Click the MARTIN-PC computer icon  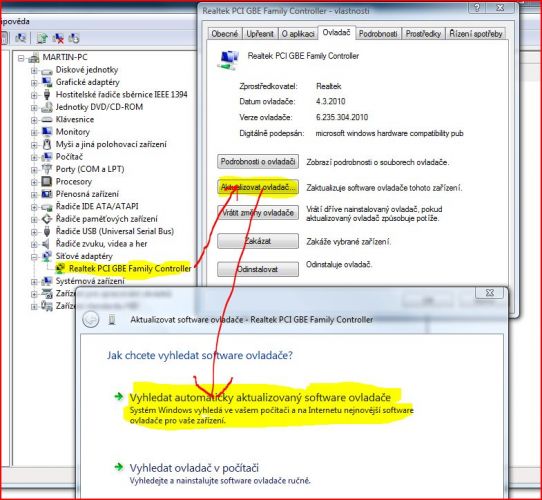click(34, 58)
